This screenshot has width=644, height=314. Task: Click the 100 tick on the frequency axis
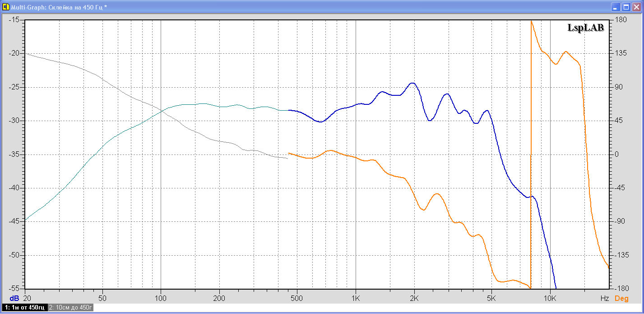click(x=161, y=299)
